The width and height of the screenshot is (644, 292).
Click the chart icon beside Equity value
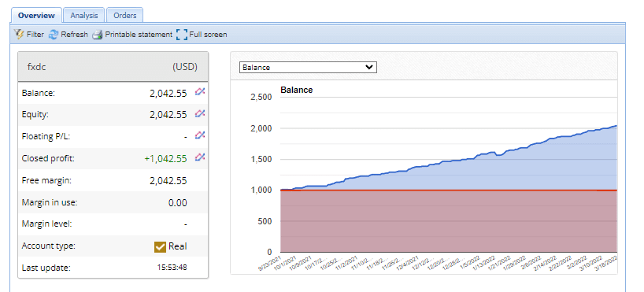point(200,113)
